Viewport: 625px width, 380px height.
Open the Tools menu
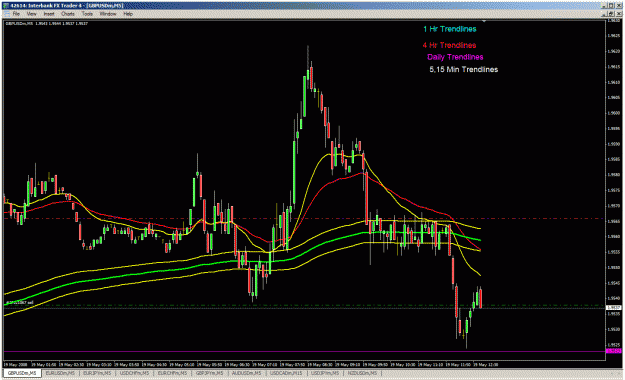[x=87, y=14]
